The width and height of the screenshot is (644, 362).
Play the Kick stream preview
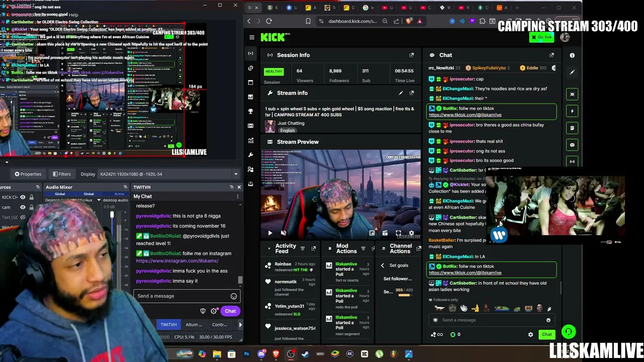click(270, 233)
